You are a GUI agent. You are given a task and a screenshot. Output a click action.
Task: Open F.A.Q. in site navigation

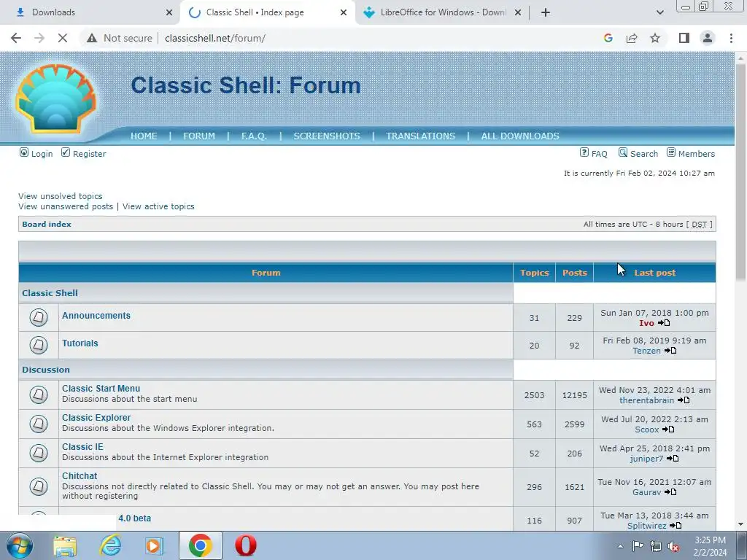(254, 136)
